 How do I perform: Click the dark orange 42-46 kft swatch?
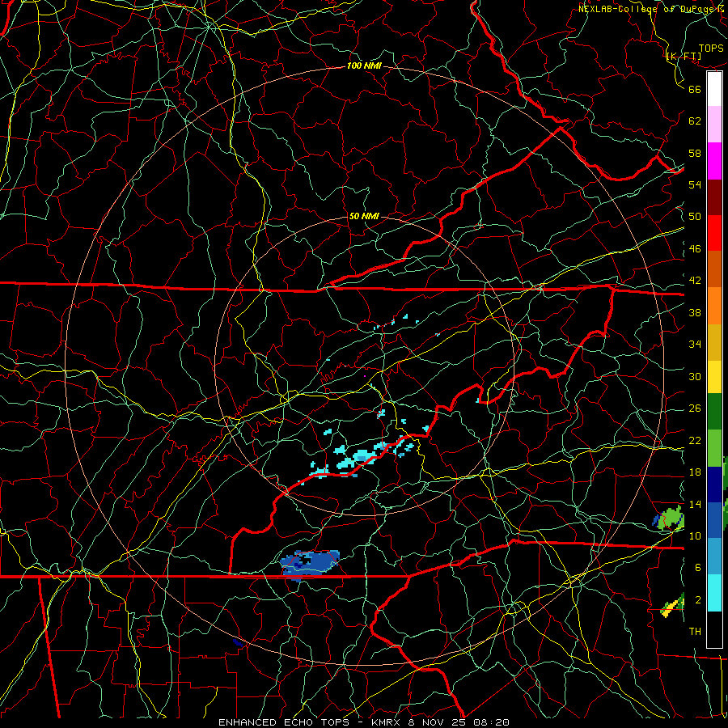pyautogui.click(x=714, y=269)
